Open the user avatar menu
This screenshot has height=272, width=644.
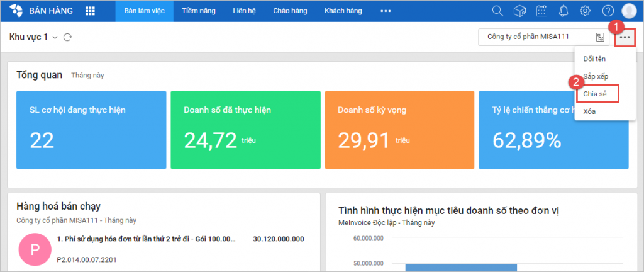(629, 11)
